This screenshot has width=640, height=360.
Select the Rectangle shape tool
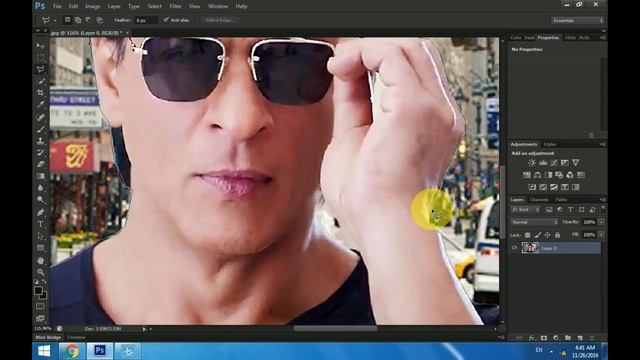[40, 248]
